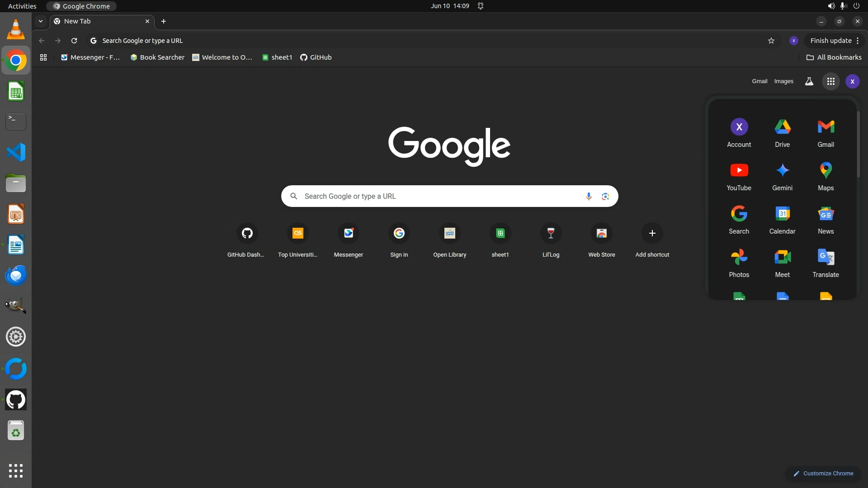This screenshot has width=868, height=488.
Task: Open the Gmail link at top
Action: (x=759, y=81)
